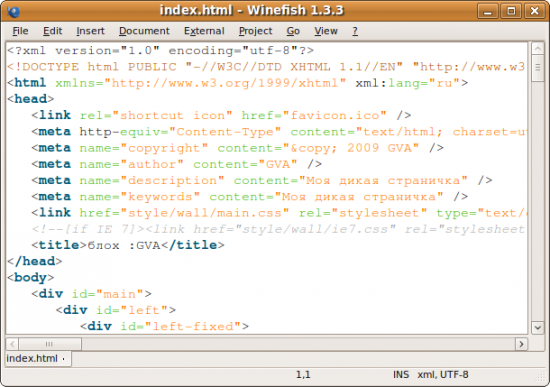The image size is (550, 387).
Task: Click the meta name="keywords" line
Action: click(x=249, y=196)
